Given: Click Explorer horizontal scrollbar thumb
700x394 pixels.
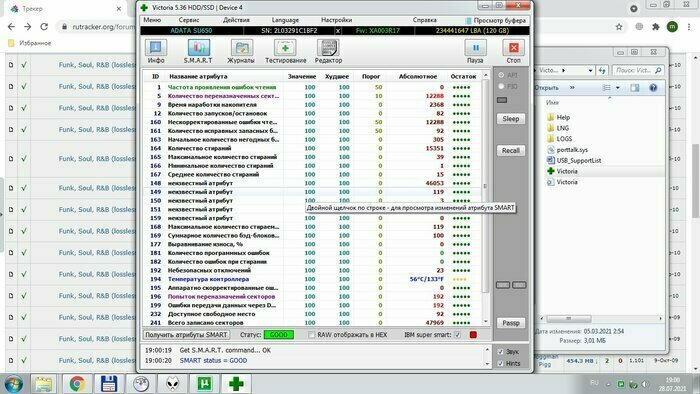Looking at the screenshot, I should (569, 319).
